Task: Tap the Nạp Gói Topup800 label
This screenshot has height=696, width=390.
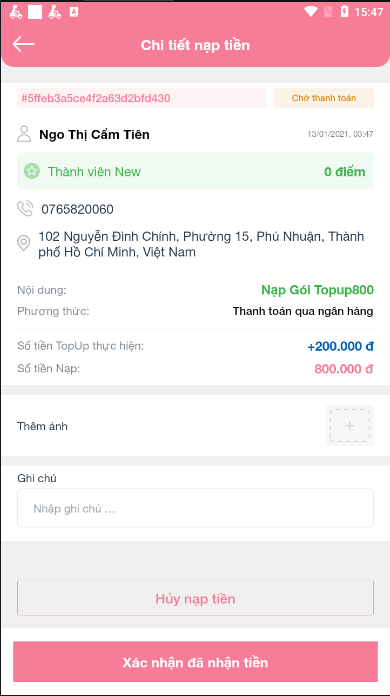Action: click(x=317, y=290)
